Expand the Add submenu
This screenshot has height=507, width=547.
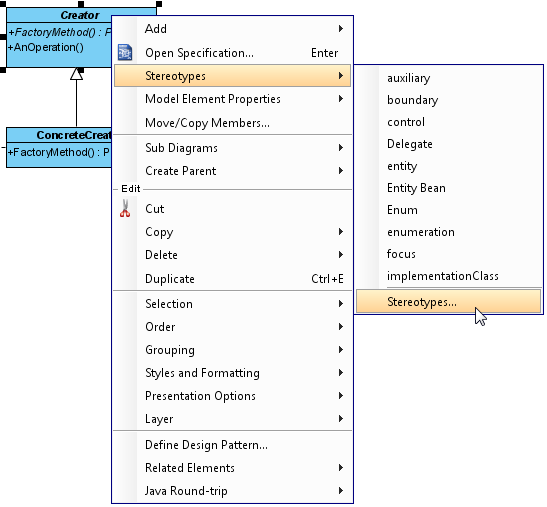coord(232,29)
